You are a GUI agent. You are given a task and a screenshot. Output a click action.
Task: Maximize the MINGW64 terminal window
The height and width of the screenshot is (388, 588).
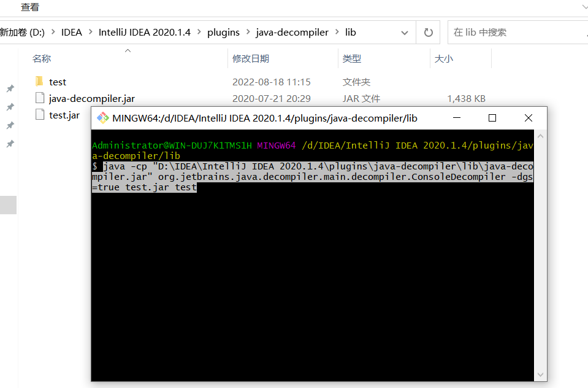492,118
